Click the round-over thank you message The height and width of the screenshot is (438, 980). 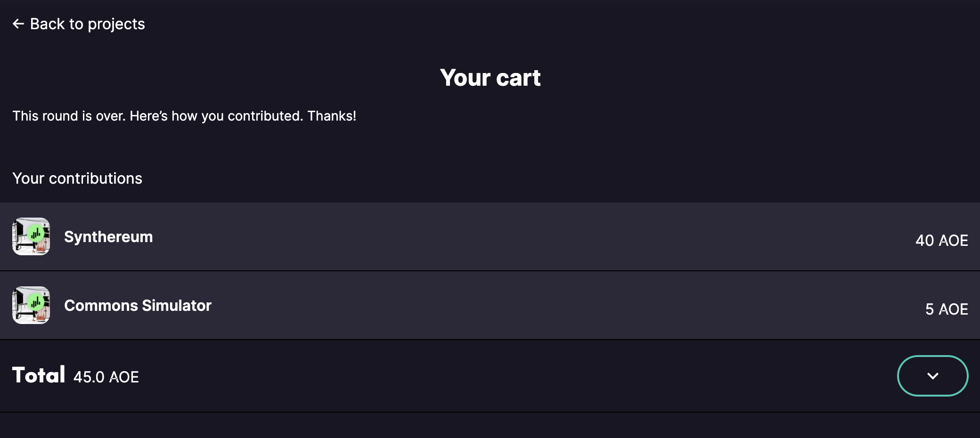point(184,116)
